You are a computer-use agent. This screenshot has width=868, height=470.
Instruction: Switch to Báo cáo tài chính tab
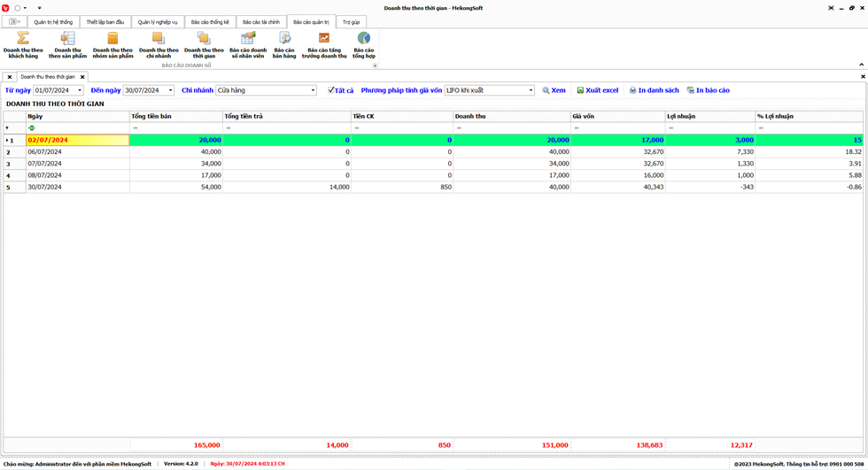click(x=260, y=22)
